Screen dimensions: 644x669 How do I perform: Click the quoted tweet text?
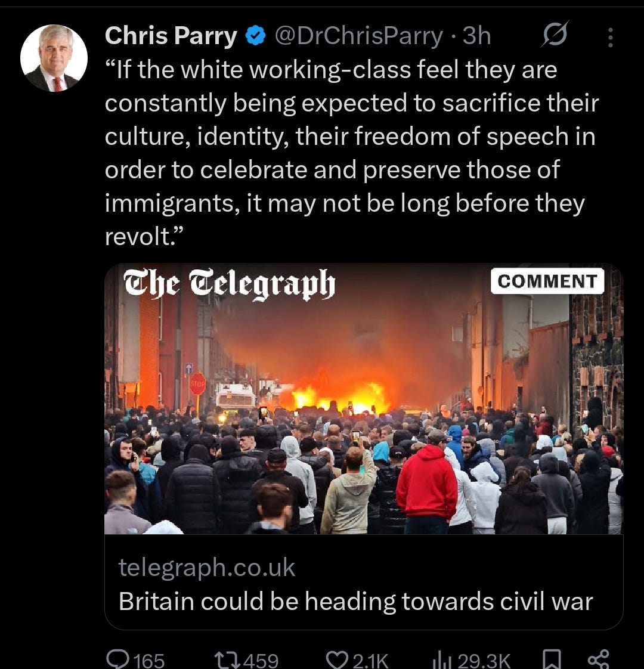[x=352, y=153]
